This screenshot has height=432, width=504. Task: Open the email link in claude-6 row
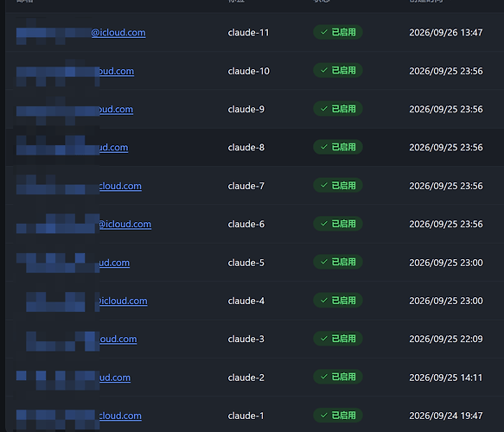click(x=84, y=224)
